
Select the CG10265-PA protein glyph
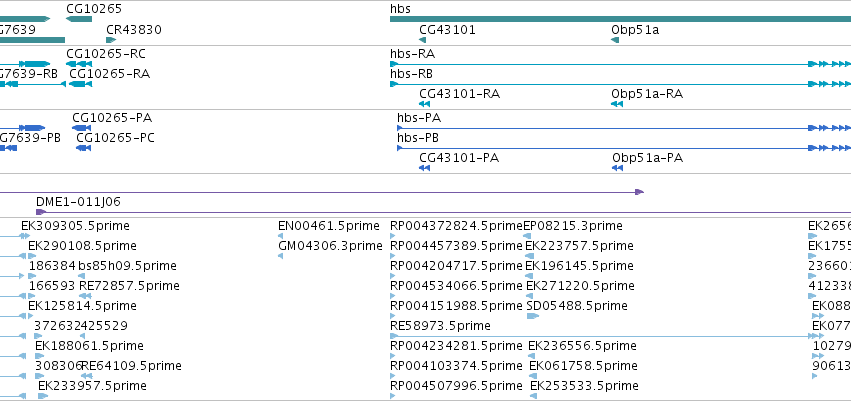point(81,128)
